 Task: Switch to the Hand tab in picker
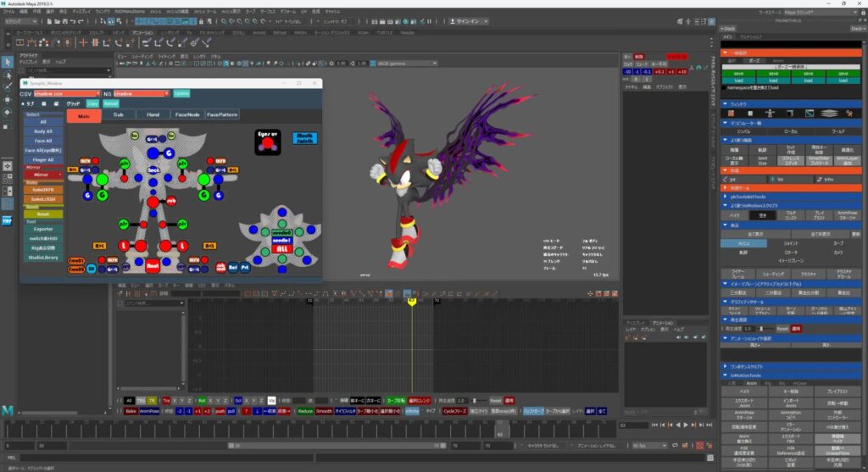click(x=153, y=114)
